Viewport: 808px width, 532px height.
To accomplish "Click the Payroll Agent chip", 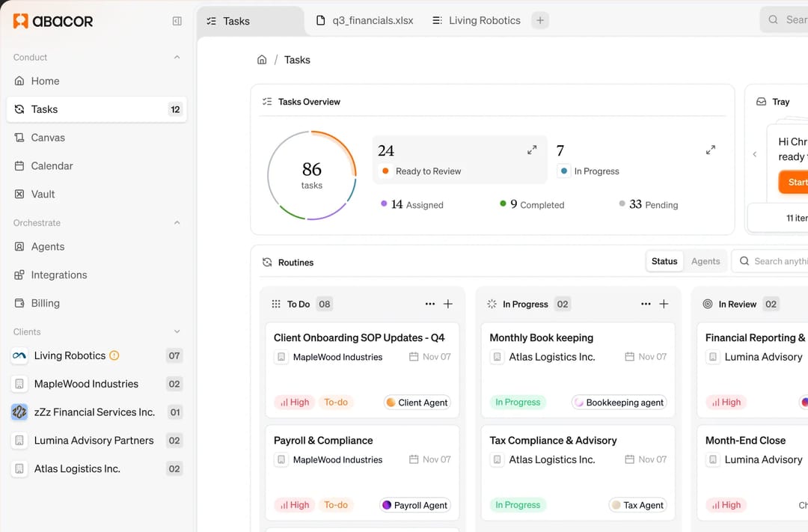I will coord(415,505).
